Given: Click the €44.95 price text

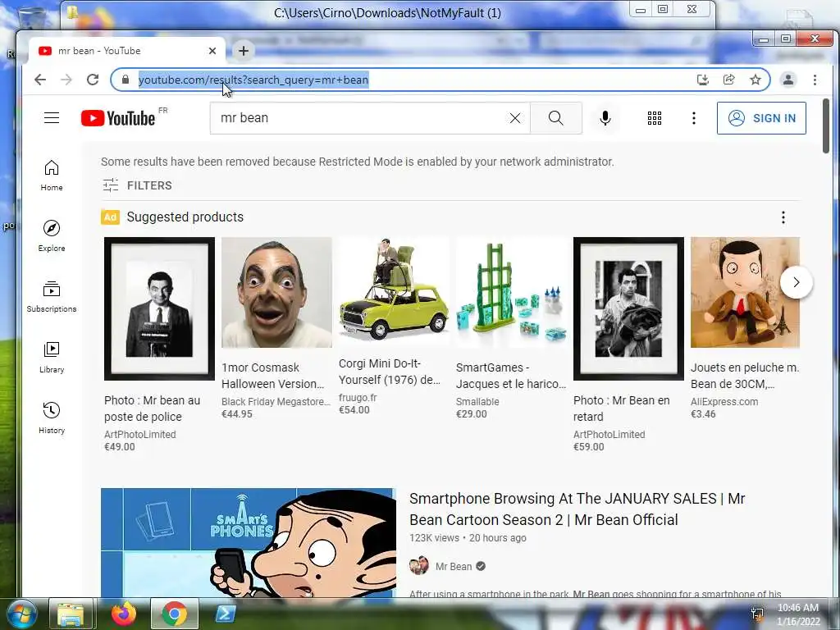Looking at the screenshot, I should tap(237, 414).
